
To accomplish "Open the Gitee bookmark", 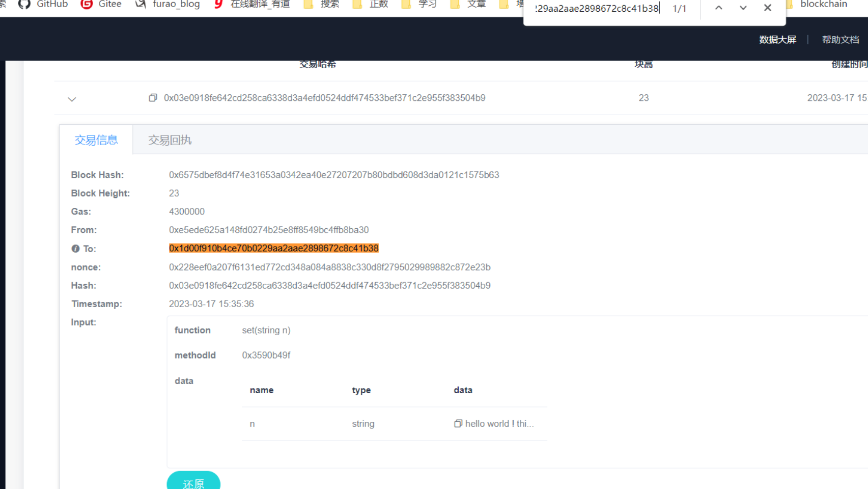I will 101,4.
